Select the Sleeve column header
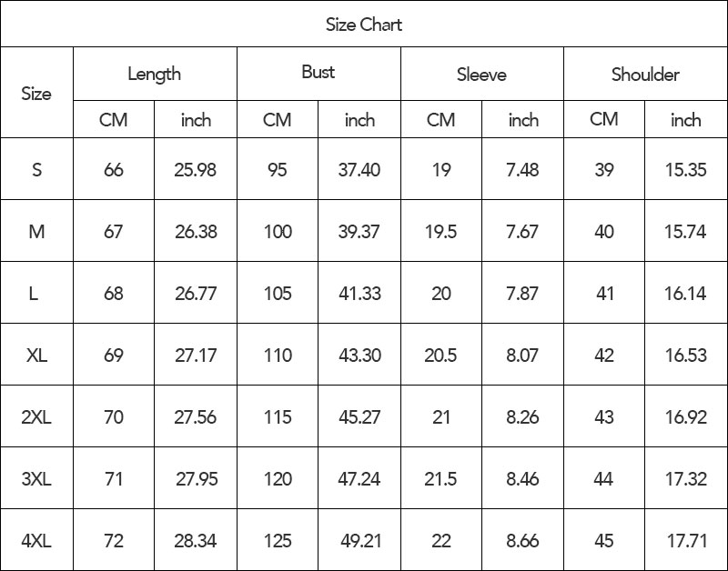The height and width of the screenshot is (571, 728). point(481,75)
